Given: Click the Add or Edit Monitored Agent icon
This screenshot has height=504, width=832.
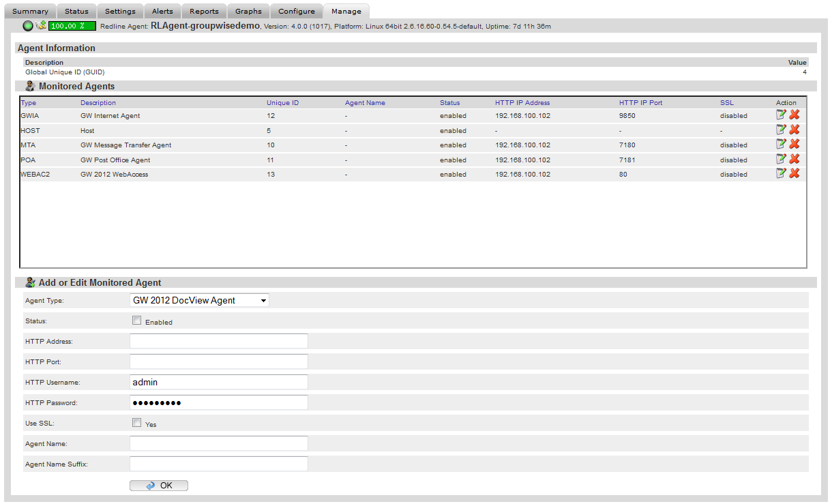Looking at the screenshot, I should (30, 282).
